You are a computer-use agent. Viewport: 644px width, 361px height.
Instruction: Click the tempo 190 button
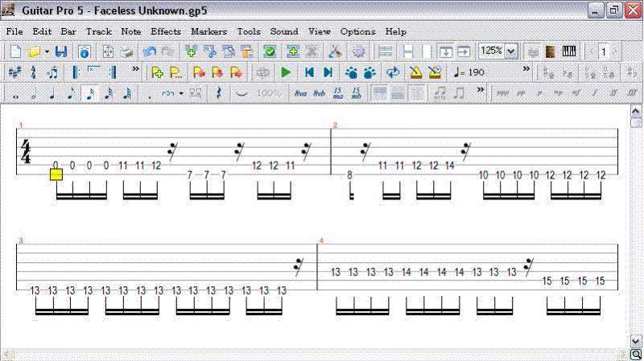pyautogui.click(x=470, y=72)
